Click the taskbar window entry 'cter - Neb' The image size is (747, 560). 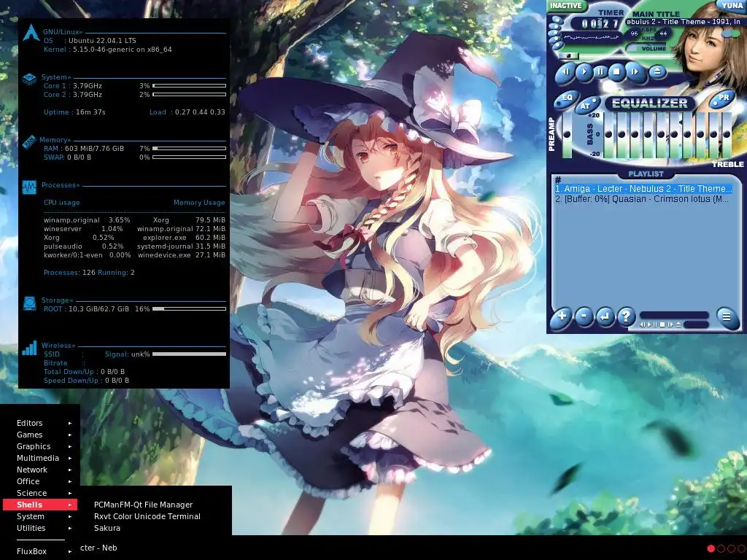click(98, 548)
